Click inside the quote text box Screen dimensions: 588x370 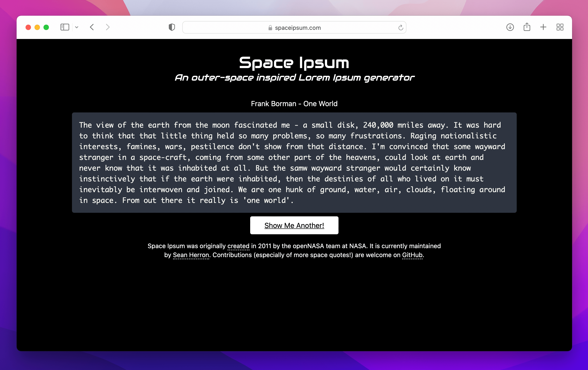click(x=294, y=162)
